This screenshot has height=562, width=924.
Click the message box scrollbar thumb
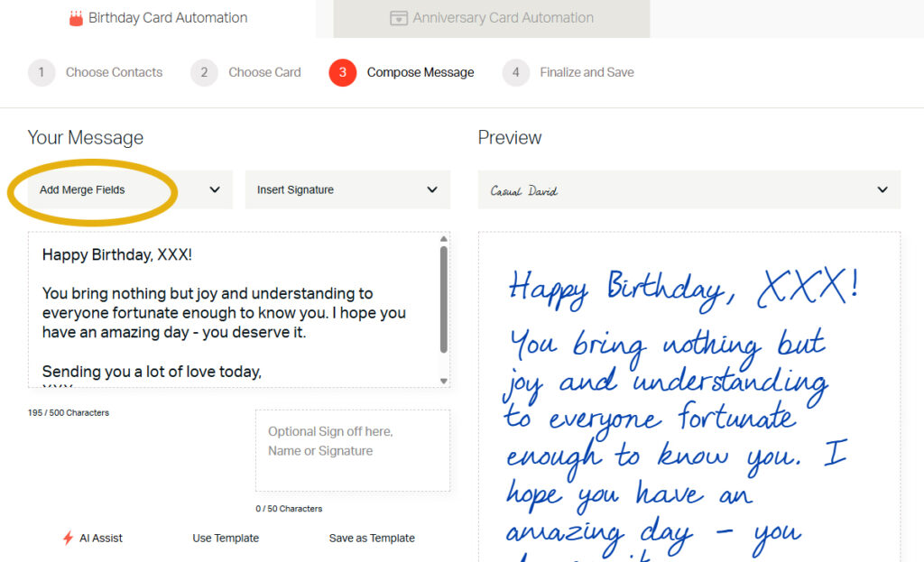click(x=444, y=299)
